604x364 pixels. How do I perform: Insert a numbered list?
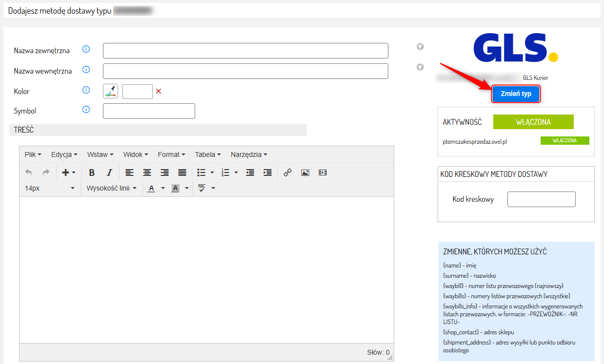coord(225,172)
